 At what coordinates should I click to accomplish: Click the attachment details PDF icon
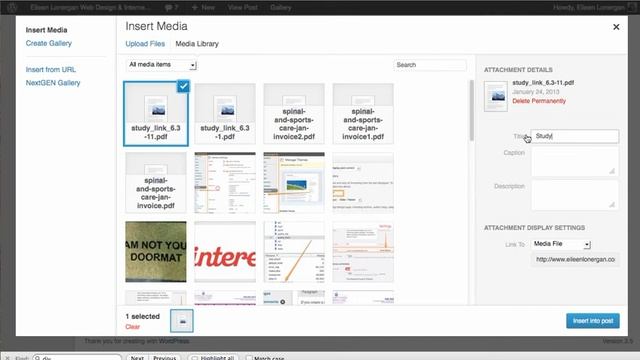coord(496,96)
